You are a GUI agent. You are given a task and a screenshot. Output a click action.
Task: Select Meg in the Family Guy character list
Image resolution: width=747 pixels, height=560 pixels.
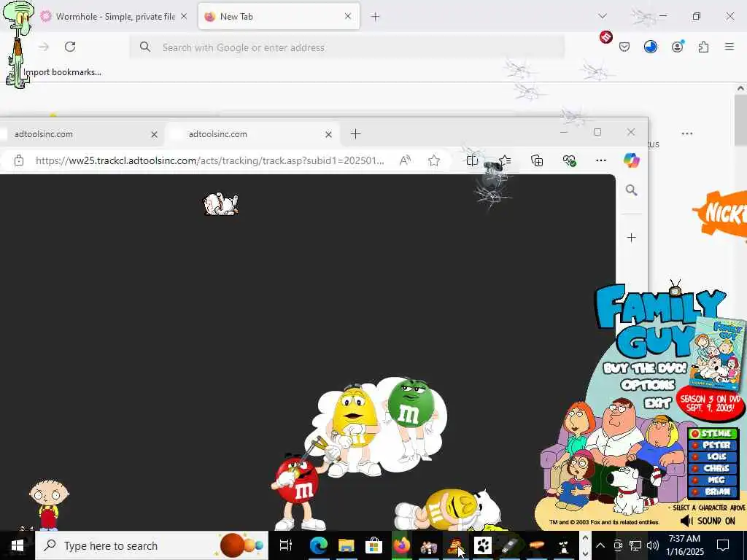(x=713, y=480)
